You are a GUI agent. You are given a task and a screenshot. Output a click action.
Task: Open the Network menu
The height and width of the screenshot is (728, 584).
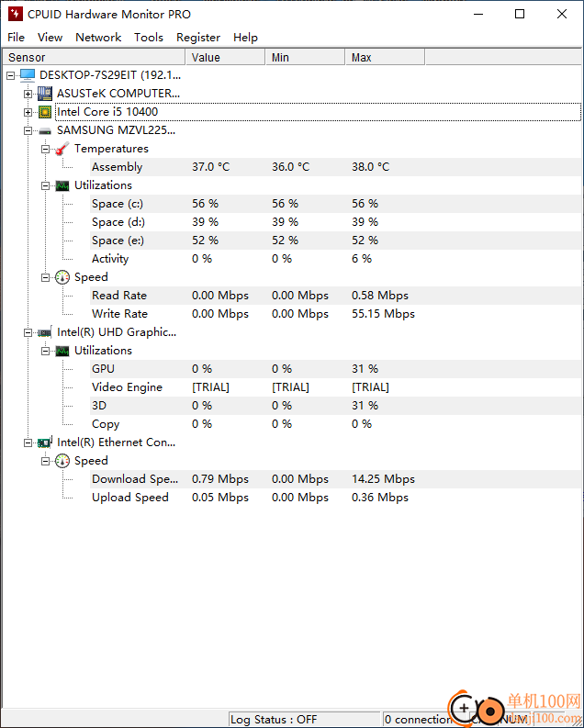tap(98, 37)
